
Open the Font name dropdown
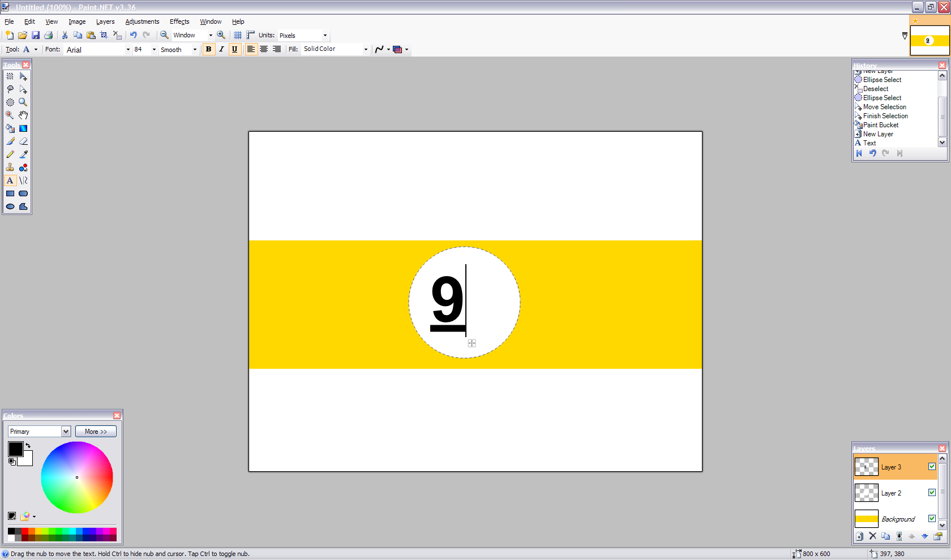pyautogui.click(x=128, y=50)
